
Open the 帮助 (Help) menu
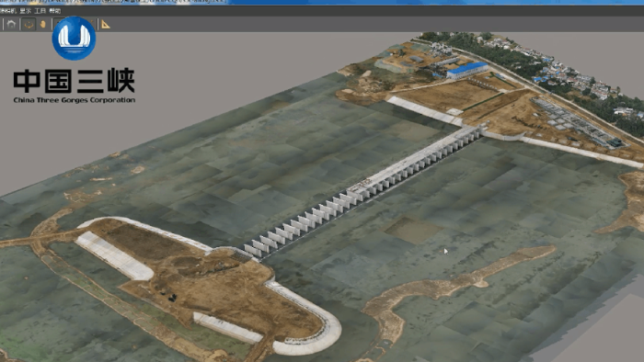click(x=54, y=11)
